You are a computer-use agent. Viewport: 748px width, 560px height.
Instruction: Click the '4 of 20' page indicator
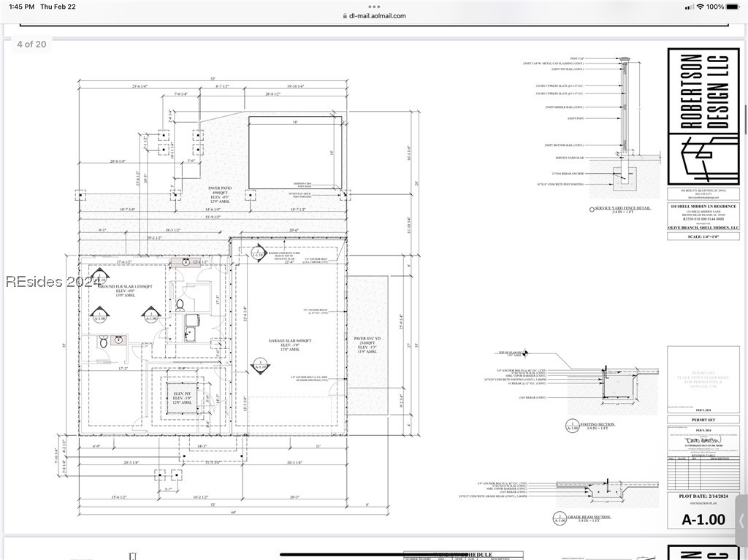click(x=31, y=45)
